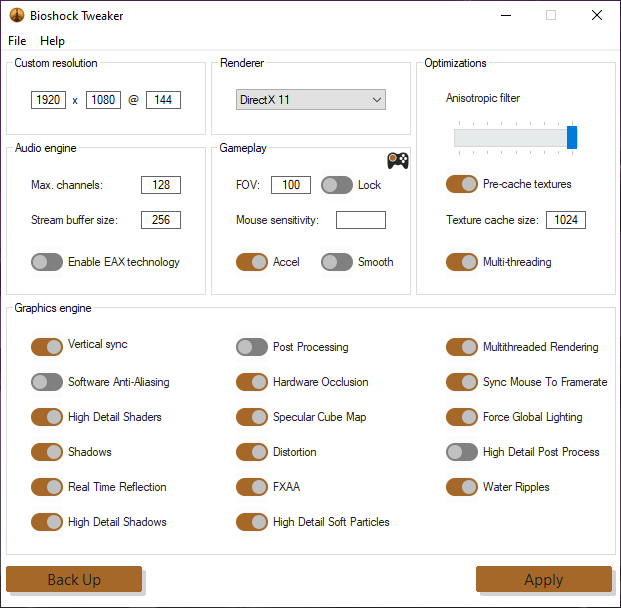Enable the Smooth mouse toggle
Screen dimensions: 621x608
click(x=337, y=262)
